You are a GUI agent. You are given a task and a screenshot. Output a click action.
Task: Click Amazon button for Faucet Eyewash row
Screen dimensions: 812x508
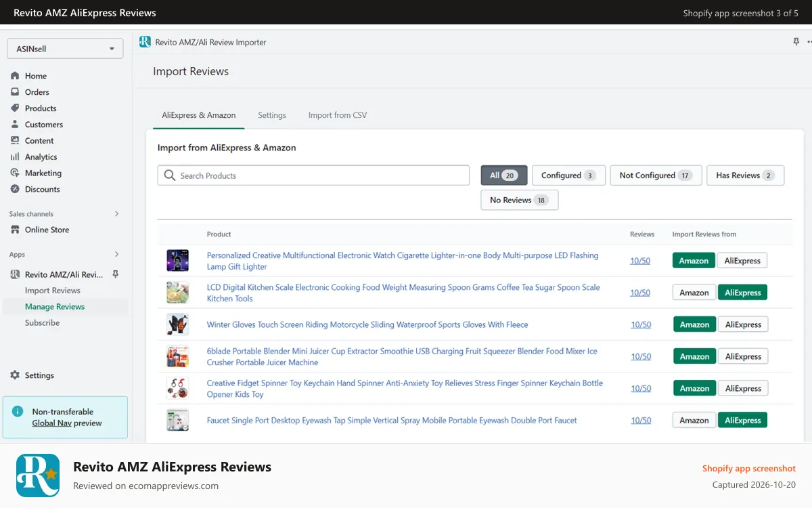[x=694, y=420]
